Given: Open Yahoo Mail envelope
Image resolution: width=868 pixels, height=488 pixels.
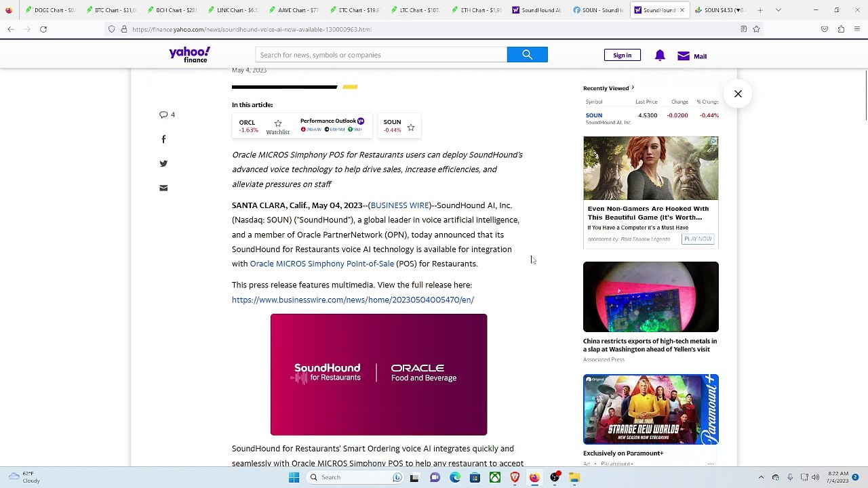Looking at the screenshot, I should pos(692,56).
